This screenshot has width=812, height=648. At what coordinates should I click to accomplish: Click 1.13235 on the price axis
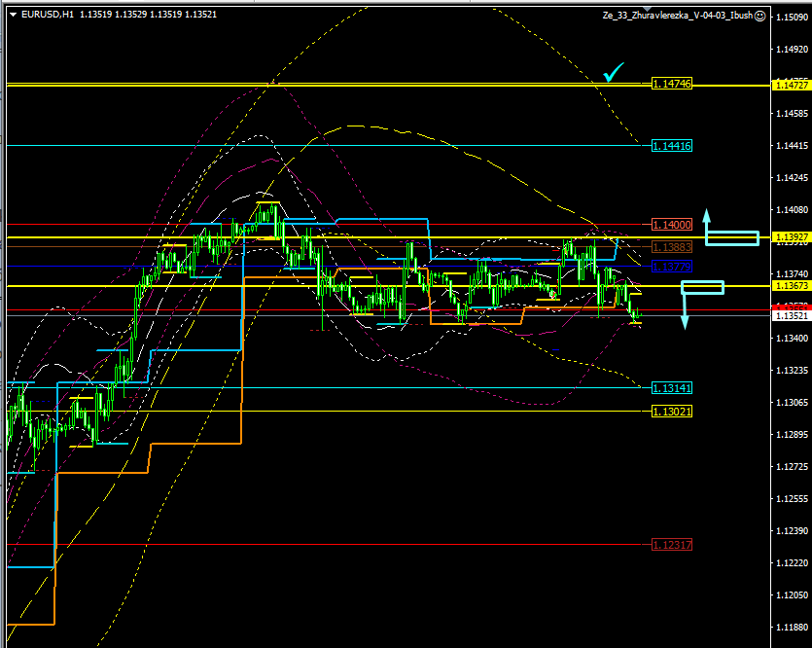[792, 371]
